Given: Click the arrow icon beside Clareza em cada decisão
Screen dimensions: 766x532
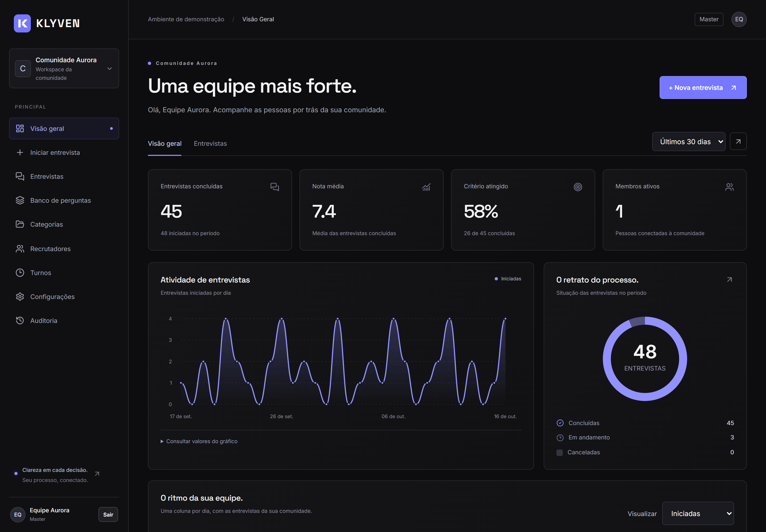Looking at the screenshot, I should click(x=97, y=474).
